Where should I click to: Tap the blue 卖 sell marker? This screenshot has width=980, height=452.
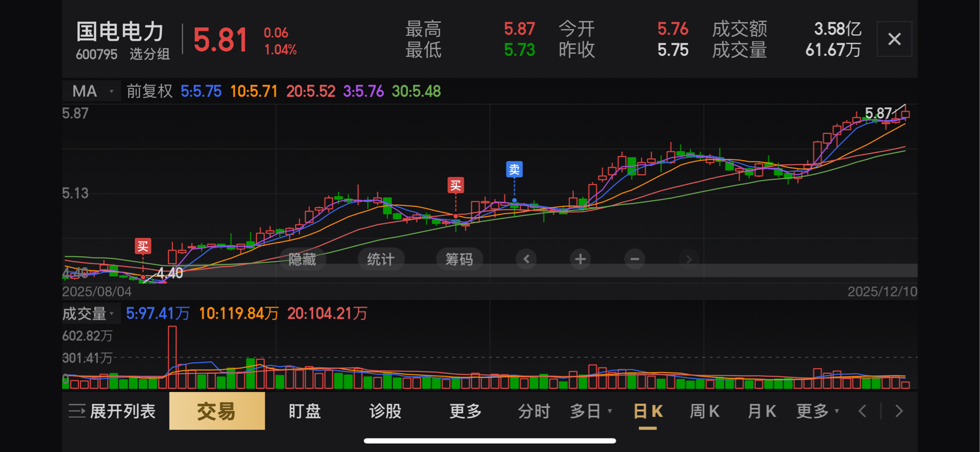514,169
